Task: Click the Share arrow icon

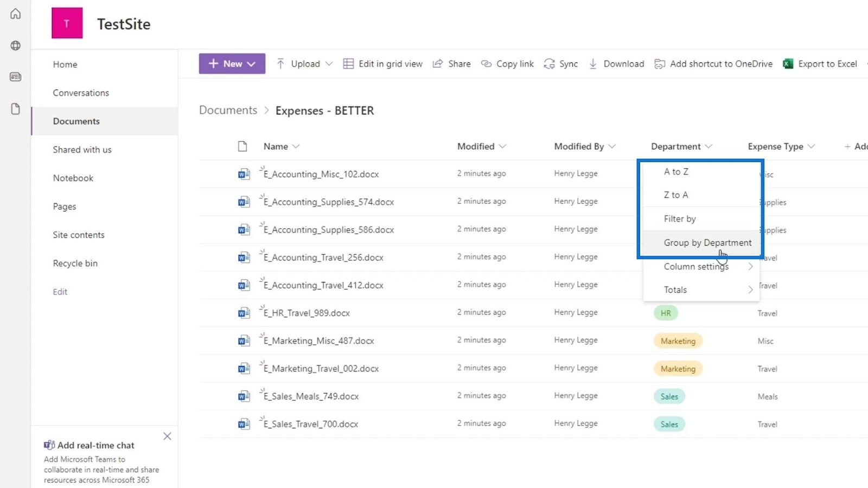Action: point(438,64)
